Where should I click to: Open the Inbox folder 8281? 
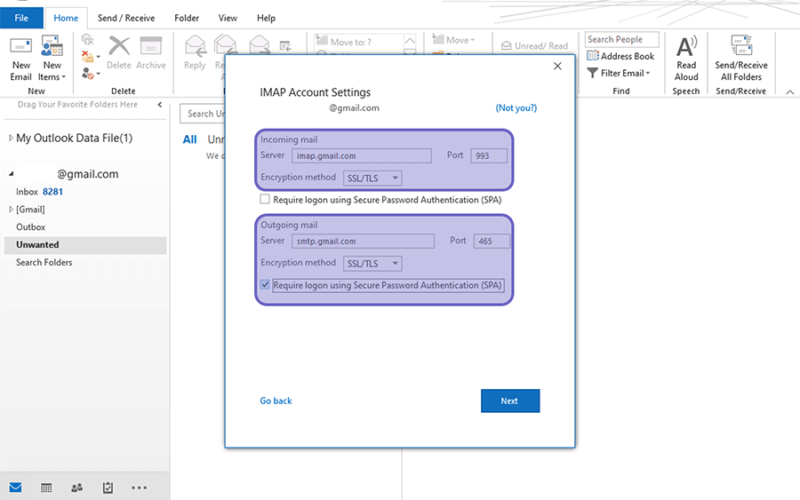pos(39,192)
